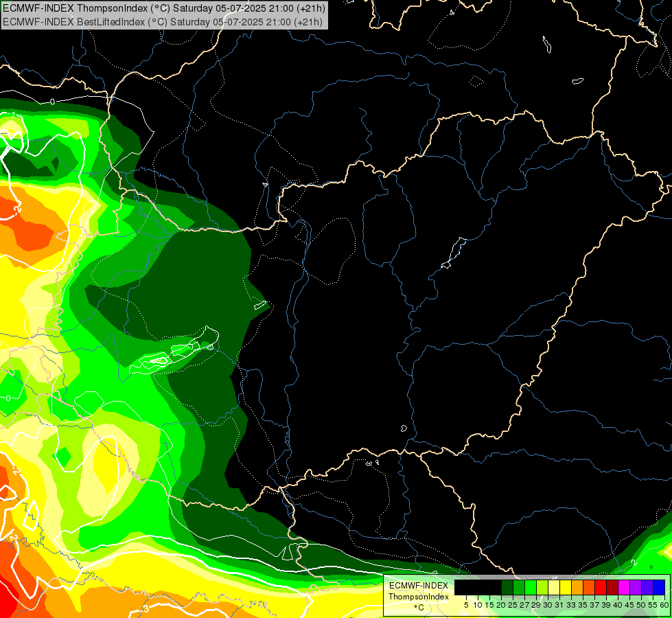The height and width of the screenshot is (618, 672).
Task: Click the legend tick value '50'
Action: [641, 605]
